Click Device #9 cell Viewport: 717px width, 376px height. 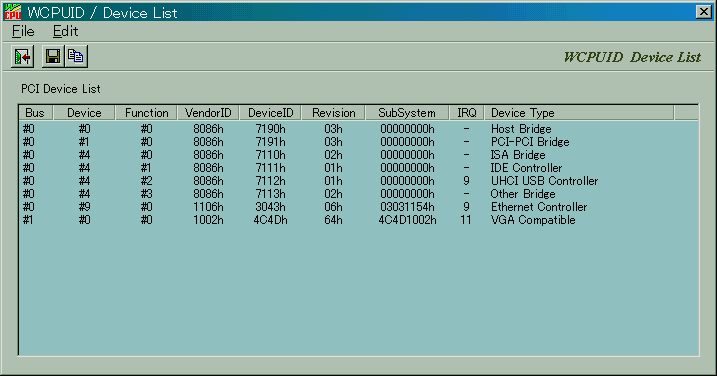pos(84,207)
